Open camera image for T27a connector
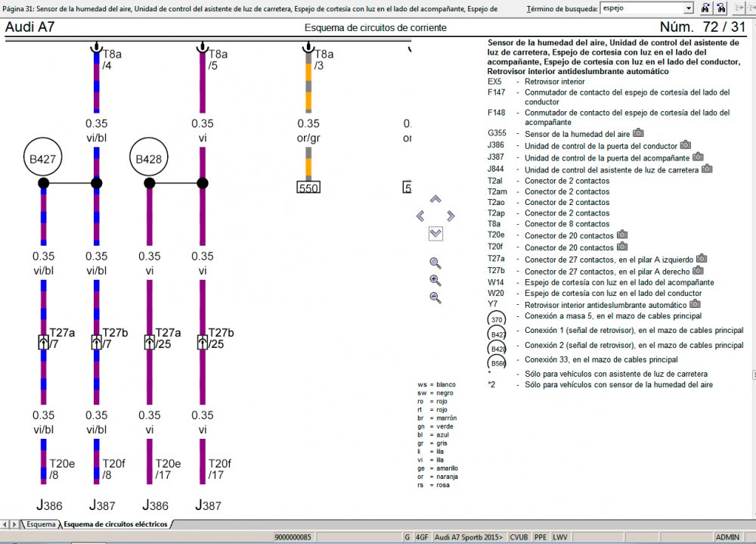This screenshot has width=756, height=544. pyautogui.click(x=702, y=259)
